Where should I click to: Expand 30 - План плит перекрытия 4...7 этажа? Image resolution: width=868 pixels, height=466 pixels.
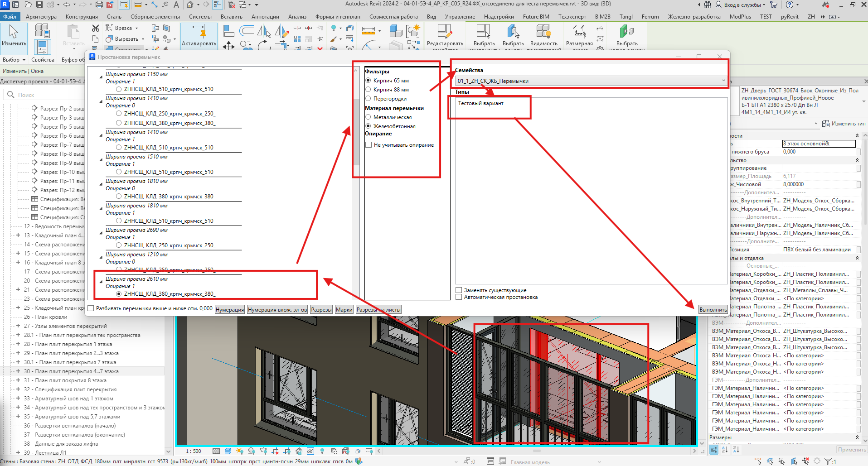point(18,371)
